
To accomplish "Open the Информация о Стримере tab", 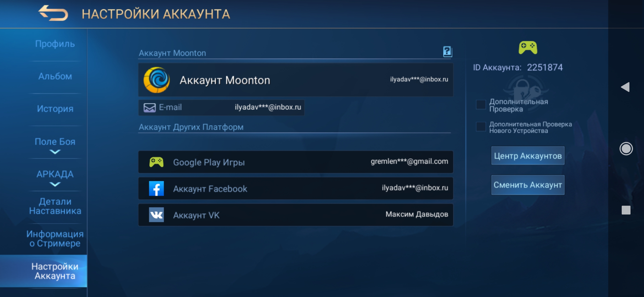I will pyautogui.click(x=55, y=239).
